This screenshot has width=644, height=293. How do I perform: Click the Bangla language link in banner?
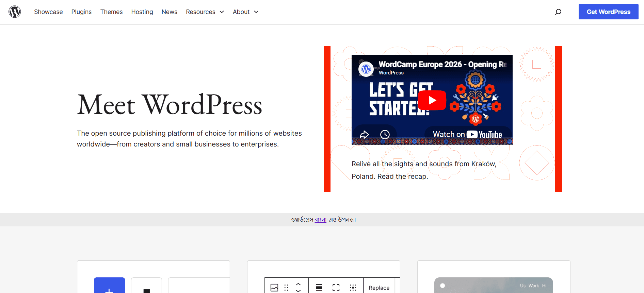click(x=320, y=220)
